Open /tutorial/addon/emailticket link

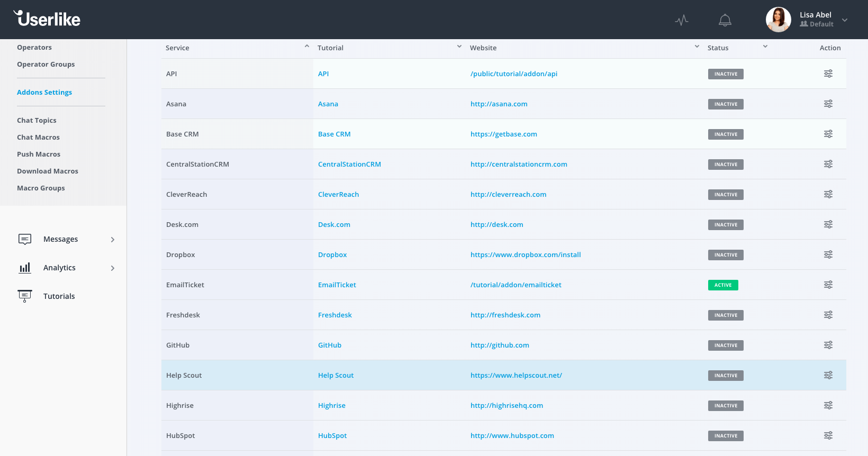pos(516,285)
